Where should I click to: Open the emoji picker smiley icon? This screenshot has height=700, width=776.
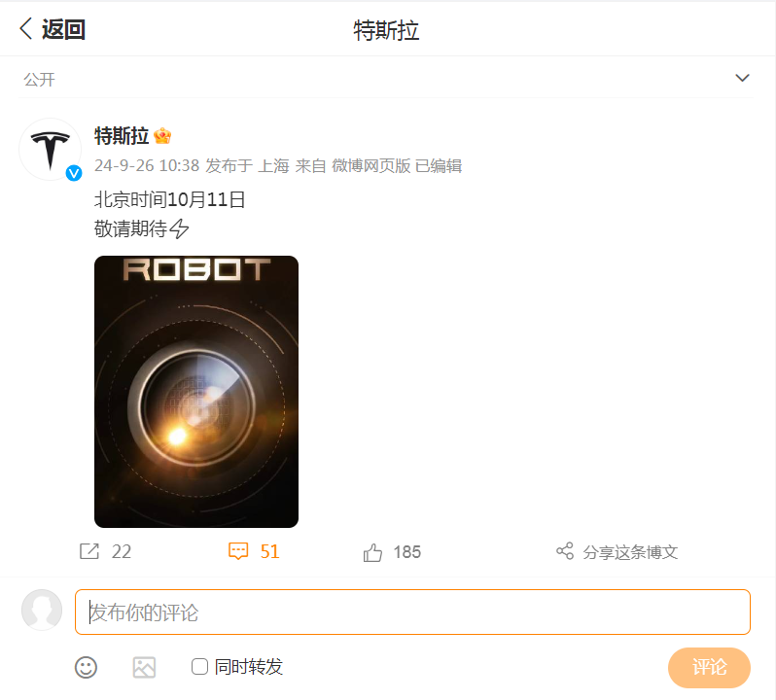(x=87, y=667)
